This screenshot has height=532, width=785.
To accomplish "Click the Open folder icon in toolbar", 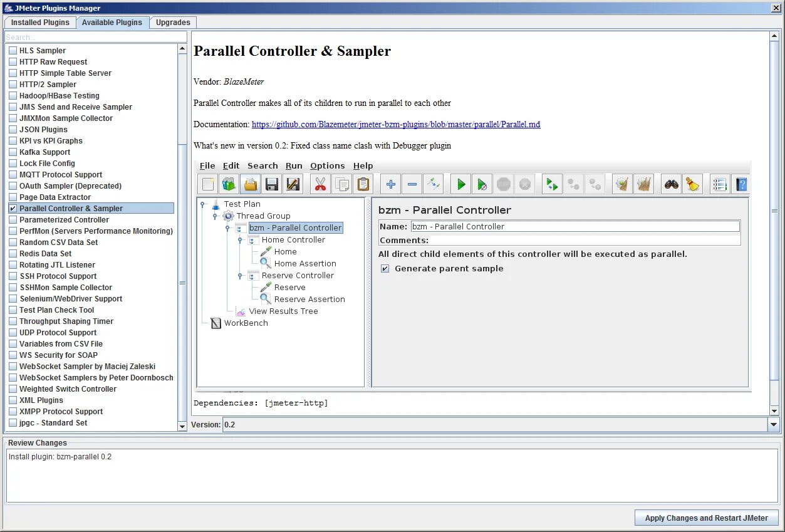I will pyautogui.click(x=251, y=184).
